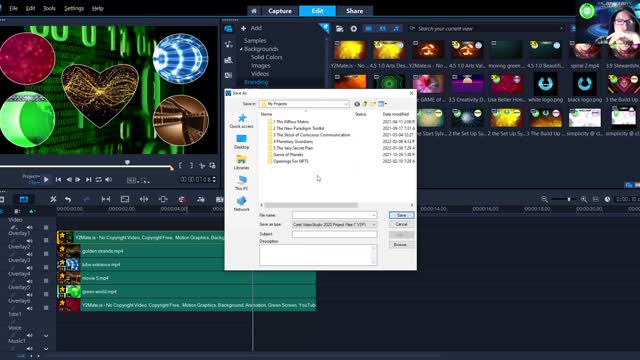The image size is (640, 360).
Task: Click Browse in Save As dialog
Action: [x=400, y=244]
